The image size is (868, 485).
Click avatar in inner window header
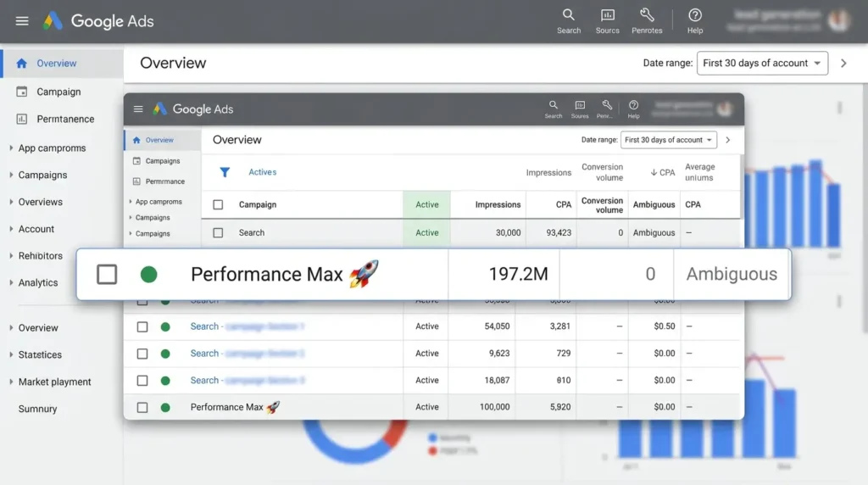click(x=724, y=109)
